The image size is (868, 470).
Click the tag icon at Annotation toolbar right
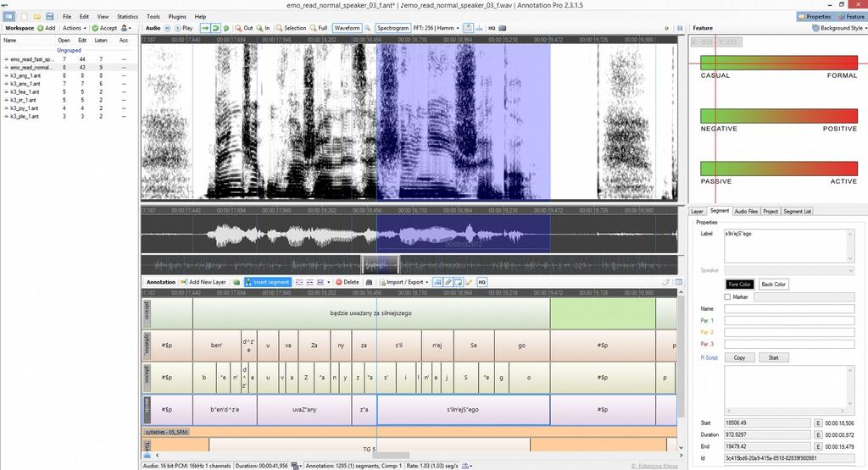(666, 282)
